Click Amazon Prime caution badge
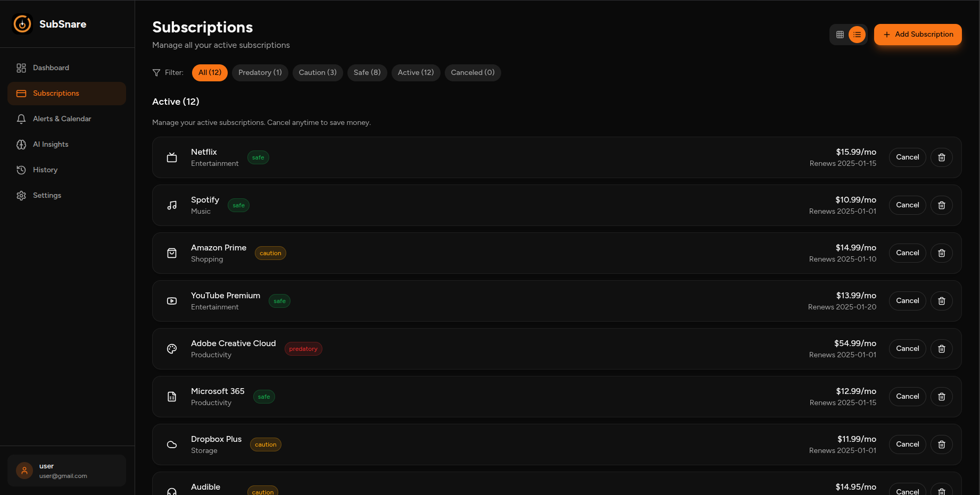This screenshot has height=495, width=980. [270, 253]
